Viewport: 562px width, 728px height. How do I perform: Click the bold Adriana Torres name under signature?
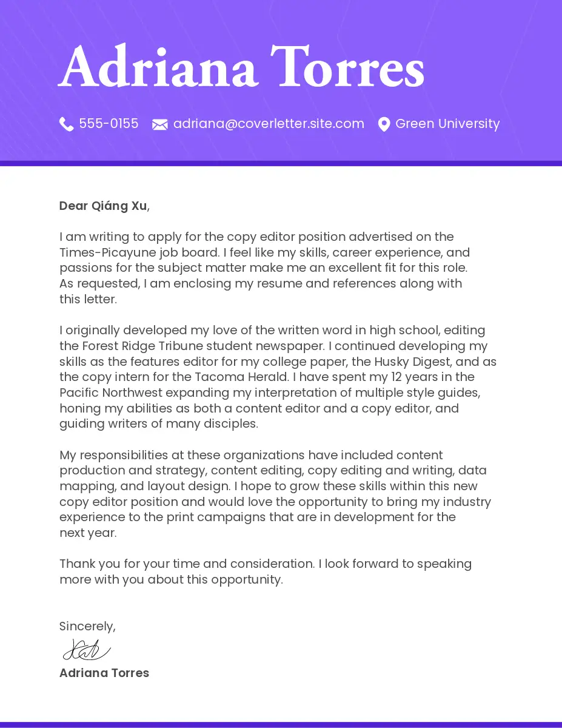point(104,673)
